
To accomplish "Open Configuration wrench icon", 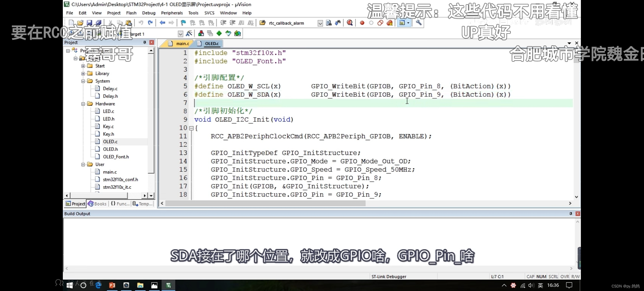I will (x=419, y=23).
